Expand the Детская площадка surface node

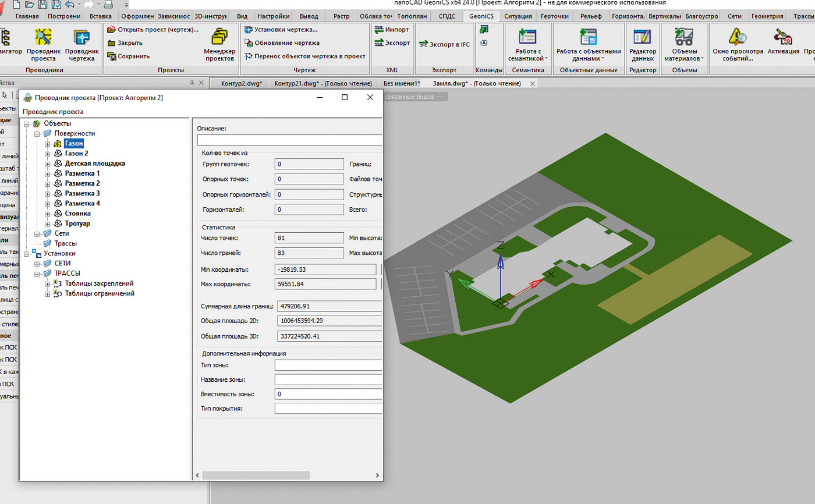coord(48,164)
